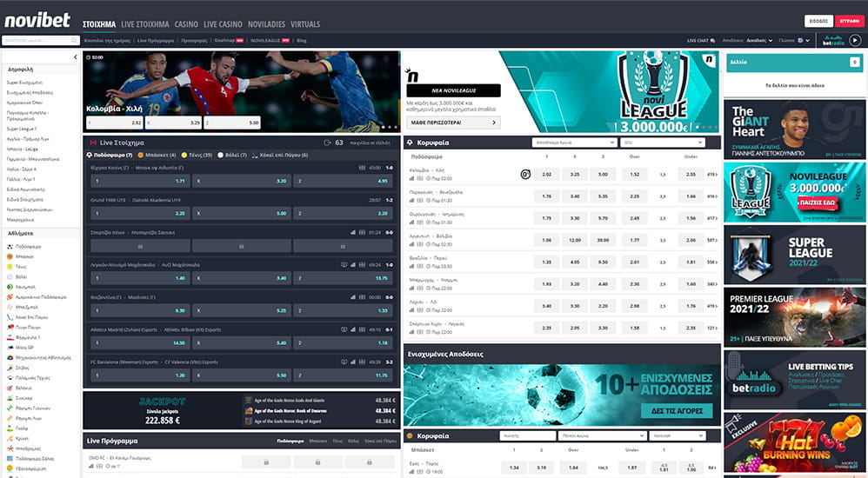Click ΔΕΣ ΤΙΣ ΑΓΟΡΕΣ on enhanced odds banner
868x478 pixels.
point(677,411)
